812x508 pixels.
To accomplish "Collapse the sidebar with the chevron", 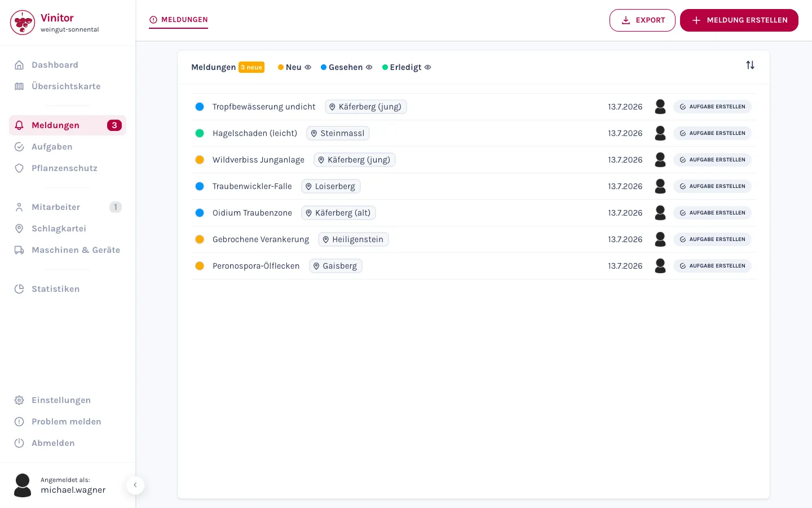I will pos(135,485).
